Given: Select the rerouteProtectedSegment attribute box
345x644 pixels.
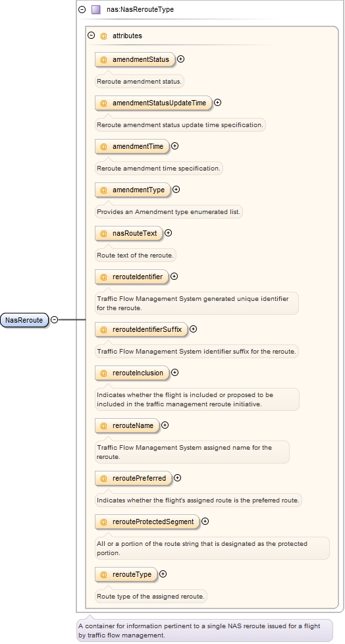Looking at the screenshot, I should 147,522.
